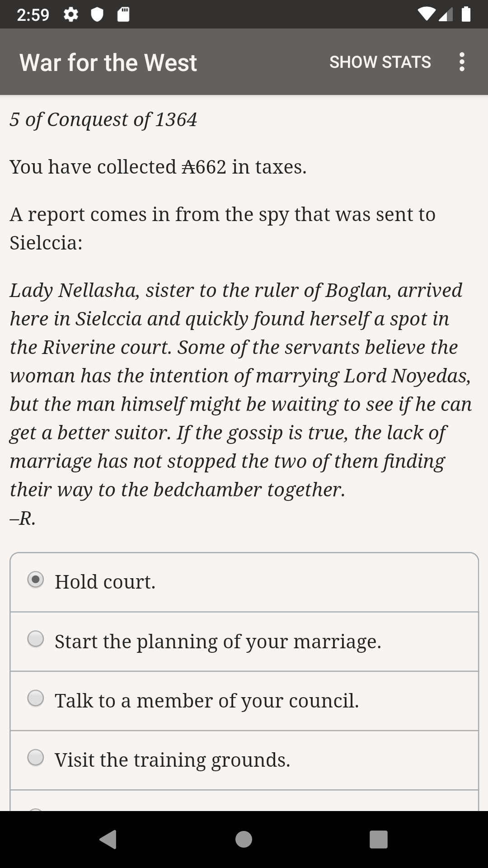Tap the shield icon in status bar
Image resolution: width=488 pixels, height=868 pixels.
pos(97,15)
